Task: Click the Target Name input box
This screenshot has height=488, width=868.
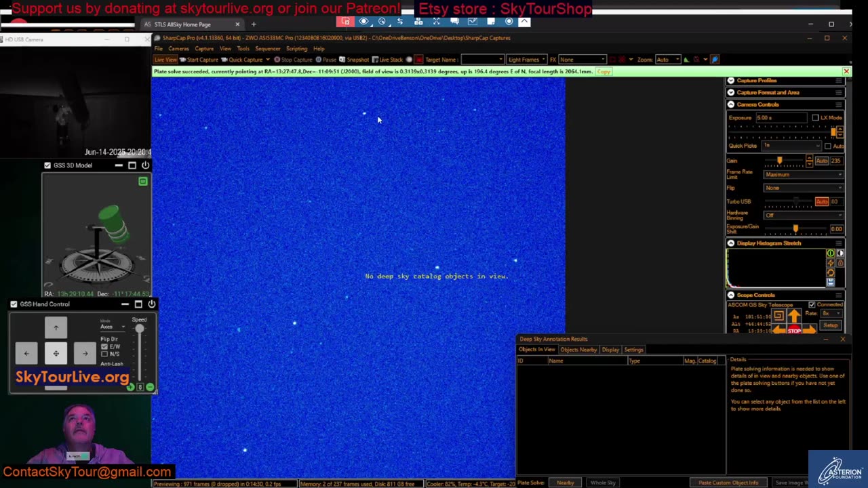Action: coord(482,60)
